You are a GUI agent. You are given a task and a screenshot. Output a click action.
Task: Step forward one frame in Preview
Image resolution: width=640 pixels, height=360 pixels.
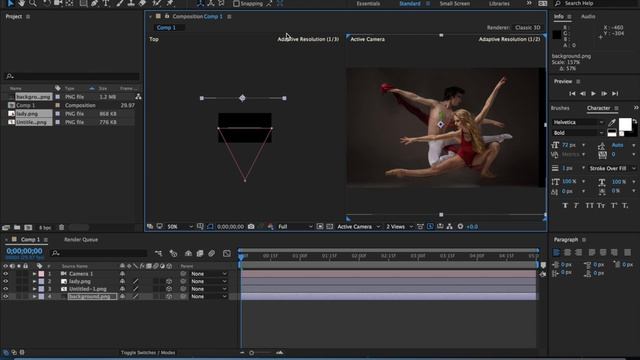(x=604, y=93)
